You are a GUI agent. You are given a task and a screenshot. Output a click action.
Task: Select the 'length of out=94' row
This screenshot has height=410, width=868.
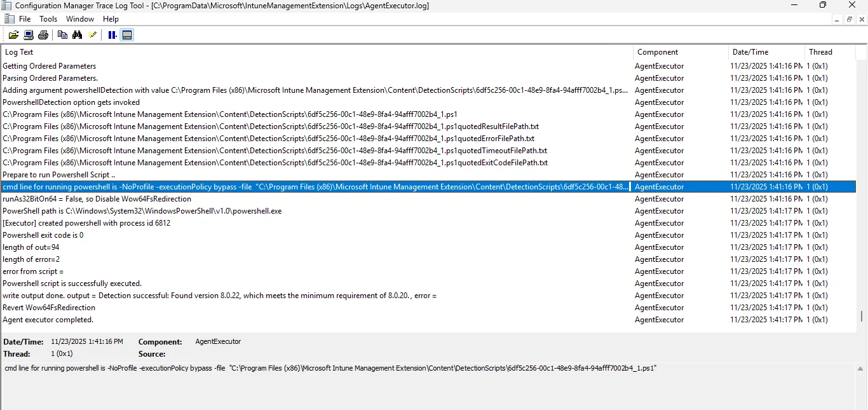click(428, 247)
